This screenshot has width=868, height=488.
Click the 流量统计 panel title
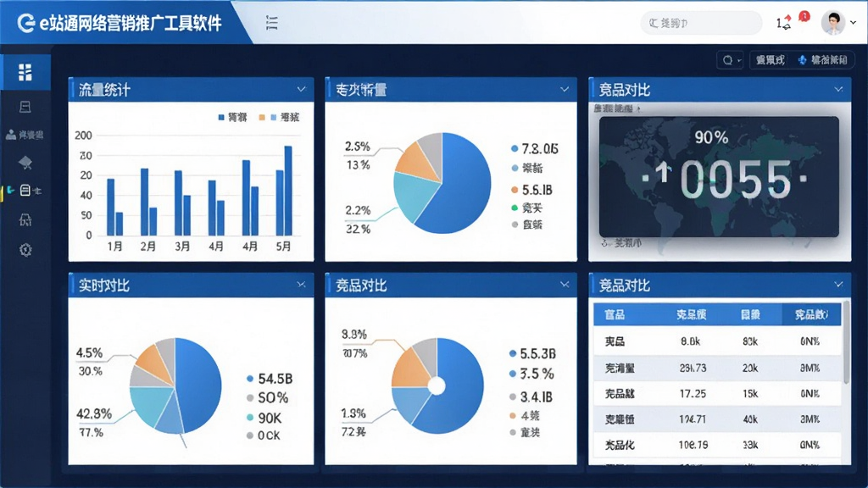pos(104,90)
